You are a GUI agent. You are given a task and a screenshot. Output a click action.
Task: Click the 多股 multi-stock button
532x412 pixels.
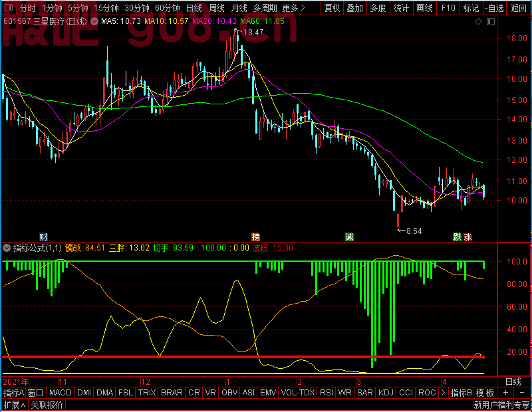[x=378, y=8]
